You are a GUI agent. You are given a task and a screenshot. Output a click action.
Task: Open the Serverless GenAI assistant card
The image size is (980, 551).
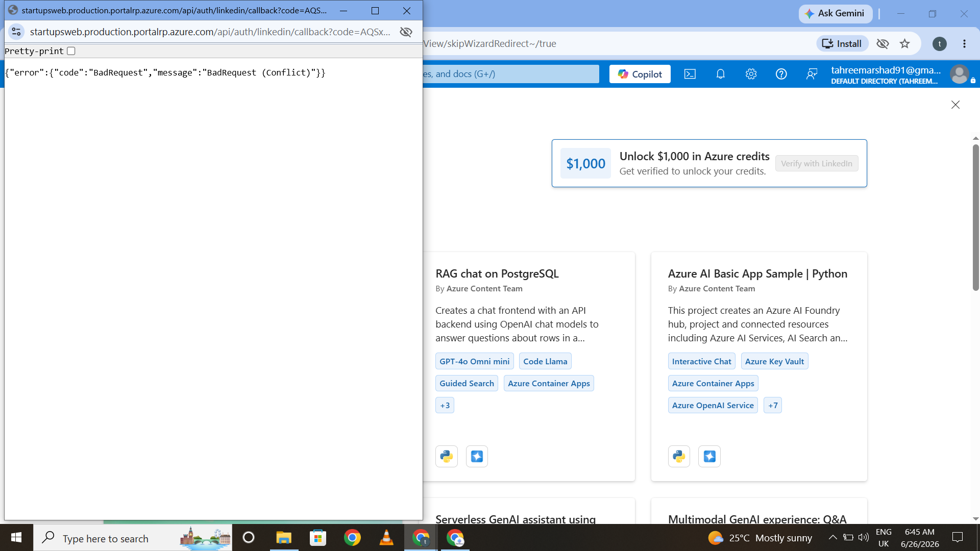[516, 519]
